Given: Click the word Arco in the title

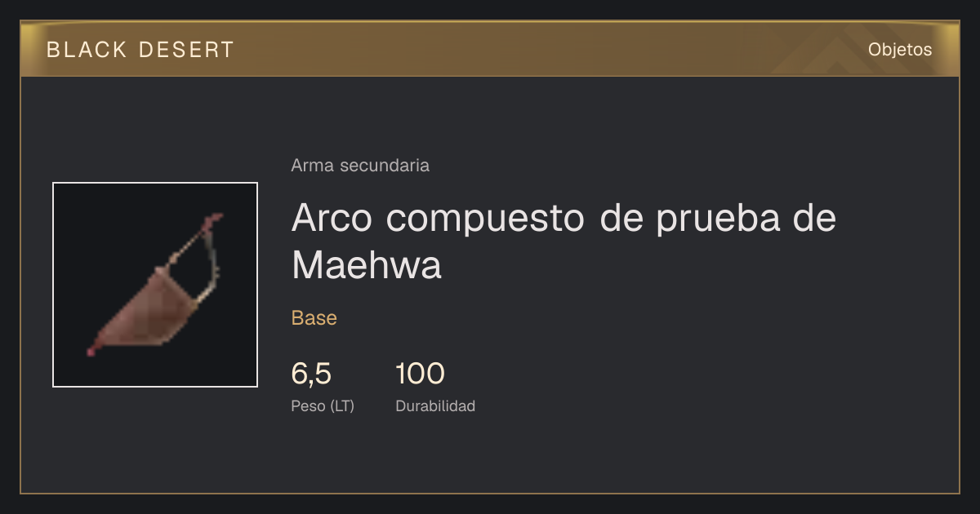Looking at the screenshot, I should pos(333,218).
